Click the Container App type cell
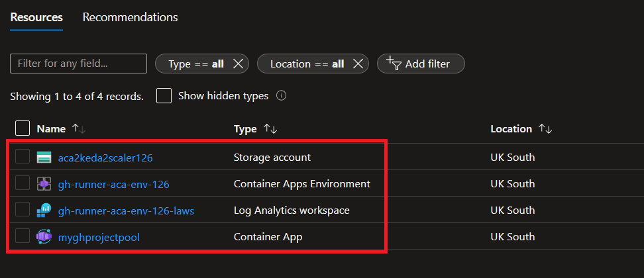This screenshot has height=278, width=644. pyautogui.click(x=268, y=236)
